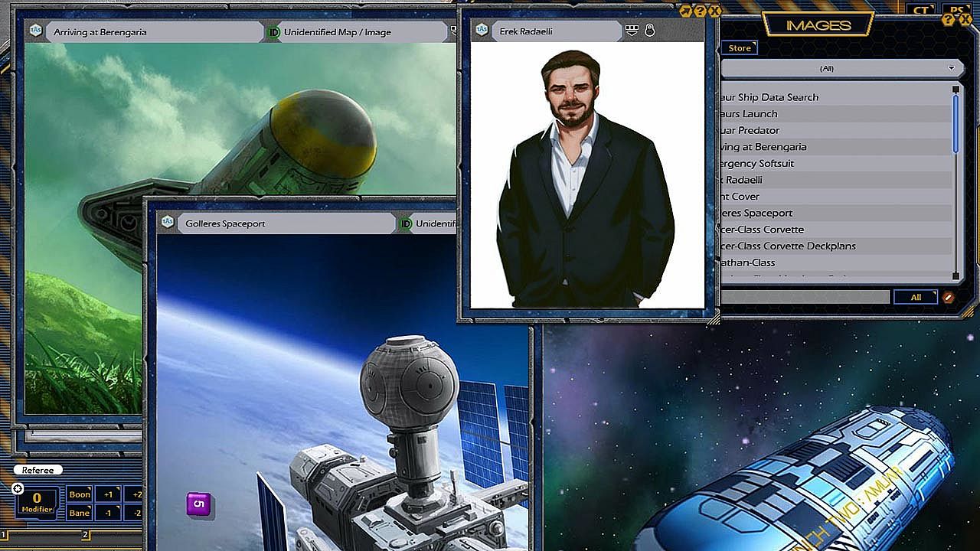Open the 'Ship Data Search' image entry
This screenshot has height=551, width=980.
point(835,97)
